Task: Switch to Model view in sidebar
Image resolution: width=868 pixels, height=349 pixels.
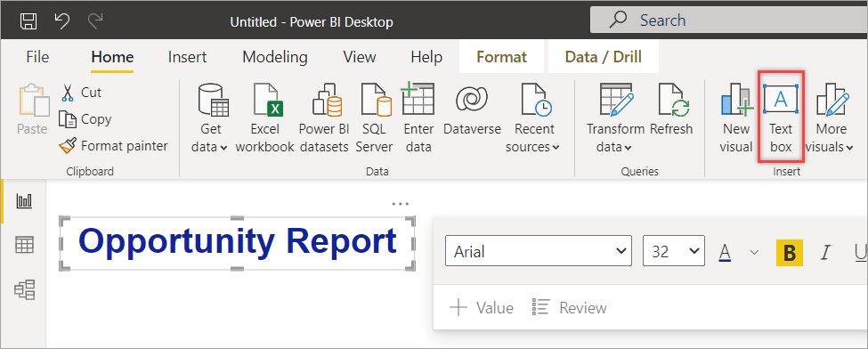Action: 24,289
